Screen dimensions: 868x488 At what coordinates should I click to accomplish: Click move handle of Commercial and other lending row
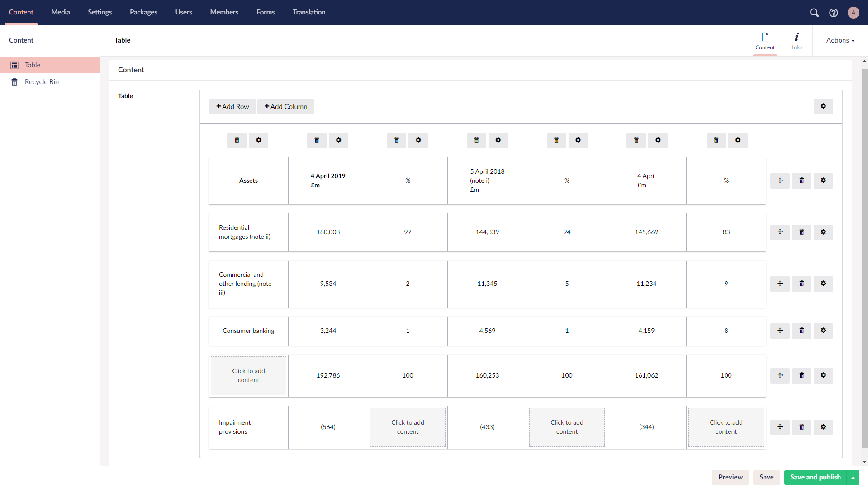click(x=780, y=284)
